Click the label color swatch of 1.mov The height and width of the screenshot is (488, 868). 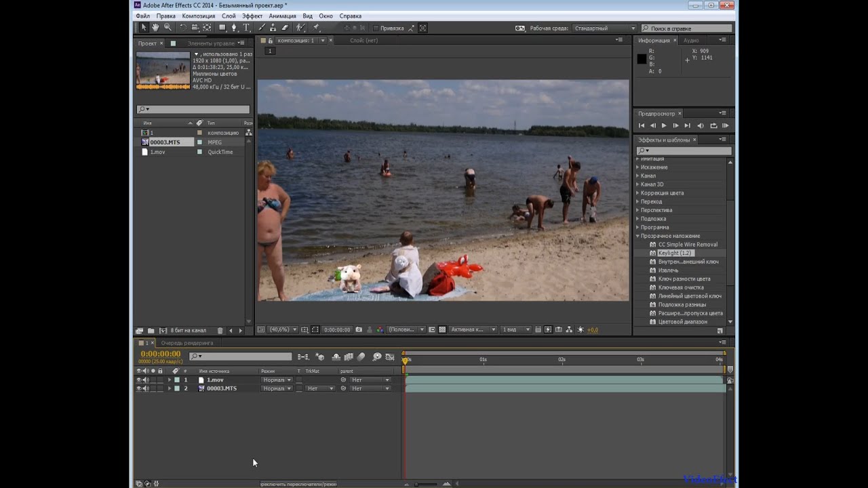click(x=177, y=380)
